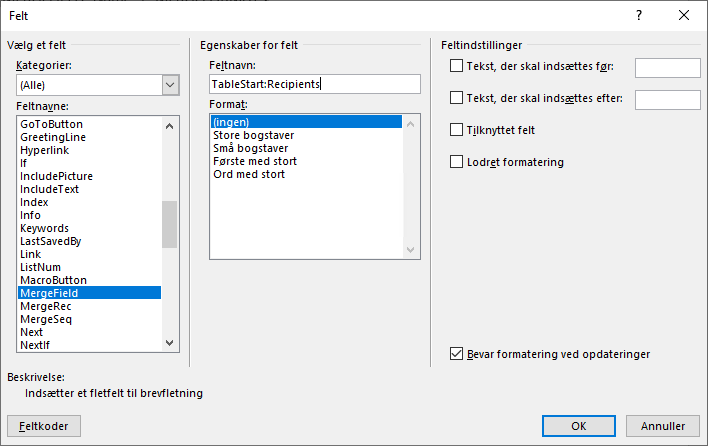Click the help question mark icon
This screenshot has width=708, height=446.
(639, 15)
